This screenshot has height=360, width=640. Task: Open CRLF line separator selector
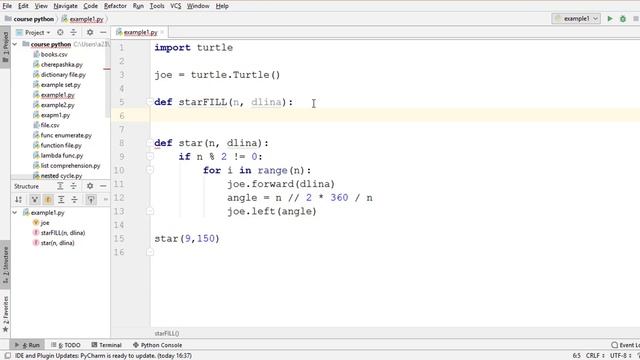coord(596,356)
